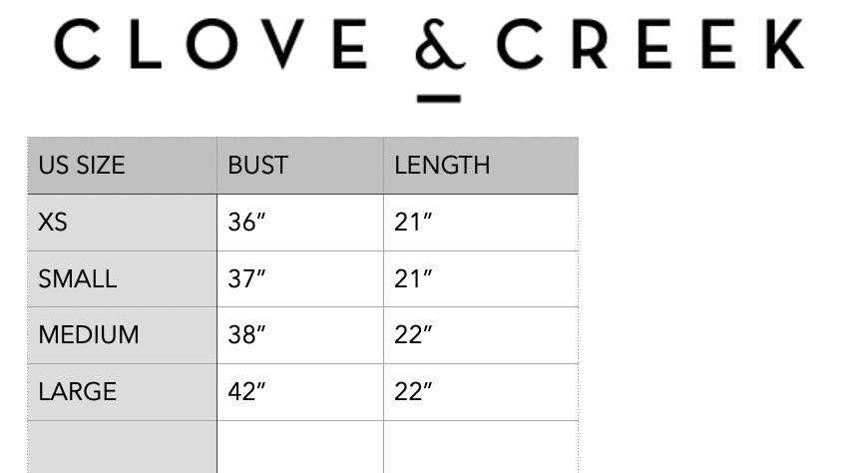Image resolution: width=868 pixels, height=473 pixels.
Task: Select the US SIZE column header
Action: [x=82, y=166]
